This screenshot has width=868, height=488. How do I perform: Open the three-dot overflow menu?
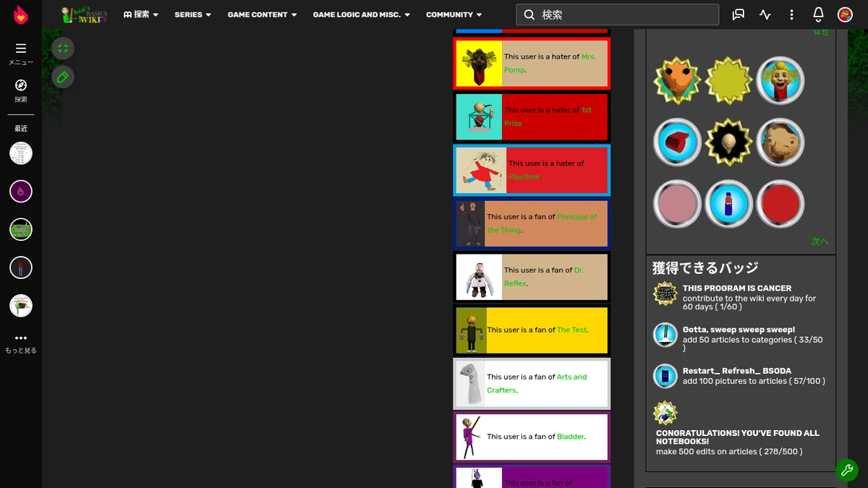click(791, 14)
